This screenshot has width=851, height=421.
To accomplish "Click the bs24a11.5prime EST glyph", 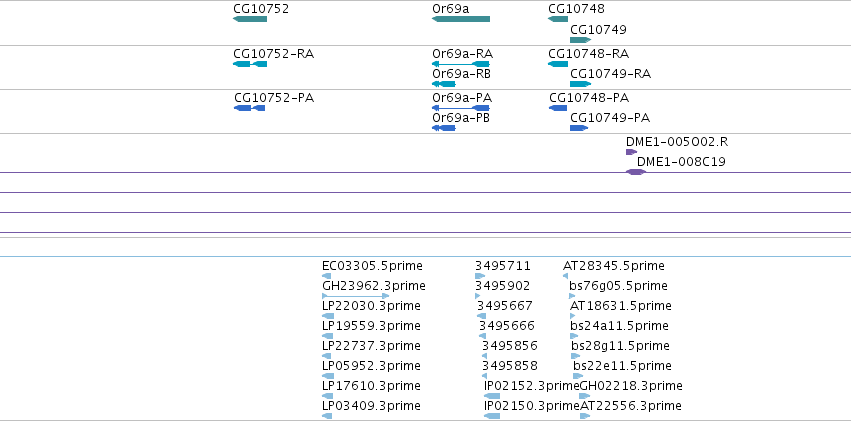I will click(x=574, y=336).
